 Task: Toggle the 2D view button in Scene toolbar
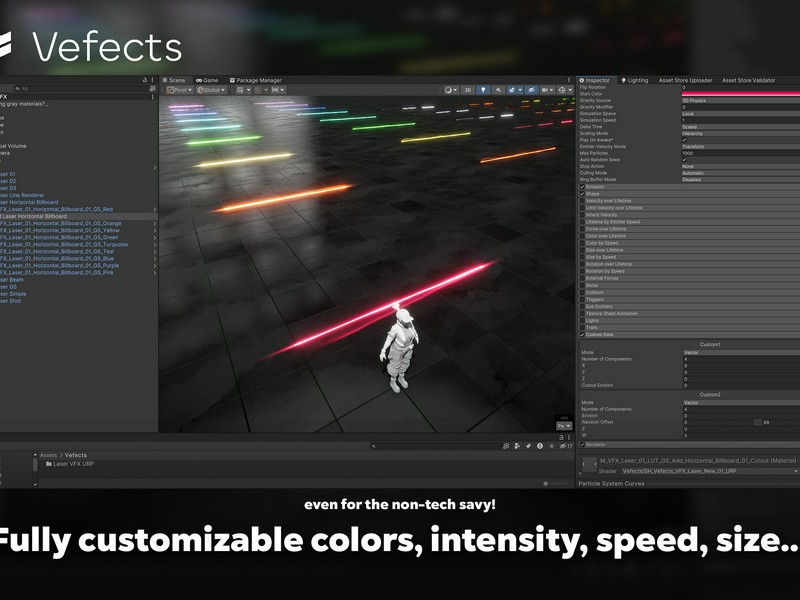pos(467,90)
